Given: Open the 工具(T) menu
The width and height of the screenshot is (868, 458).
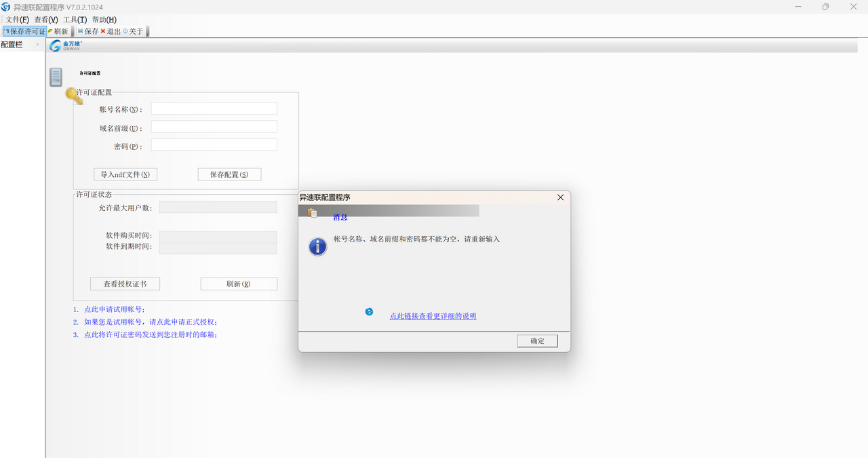Looking at the screenshot, I should pyautogui.click(x=75, y=19).
